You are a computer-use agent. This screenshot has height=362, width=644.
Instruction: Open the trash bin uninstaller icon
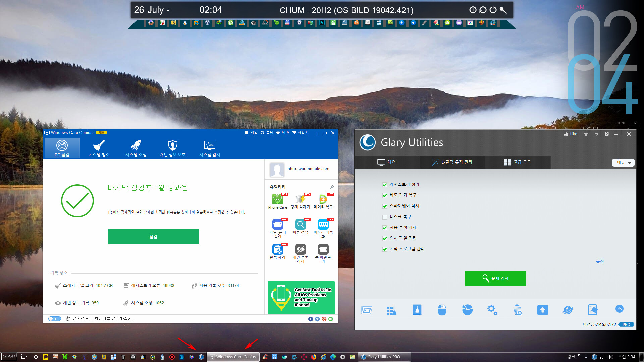[518, 310]
